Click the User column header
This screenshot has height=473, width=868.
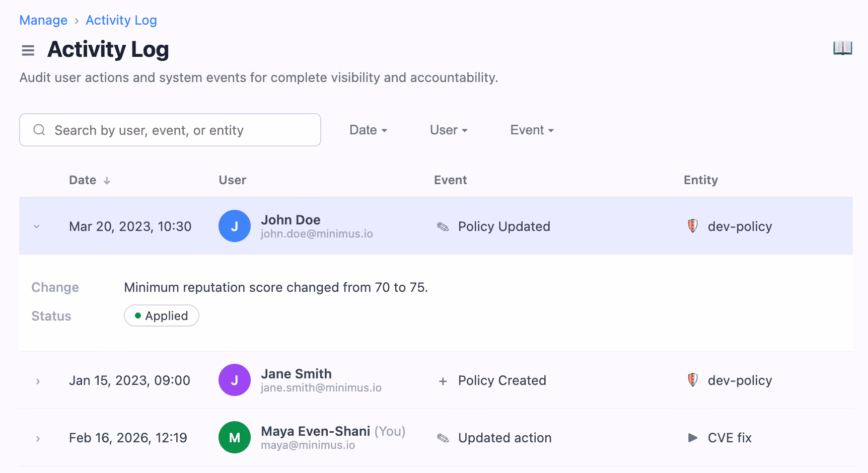click(x=233, y=180)
